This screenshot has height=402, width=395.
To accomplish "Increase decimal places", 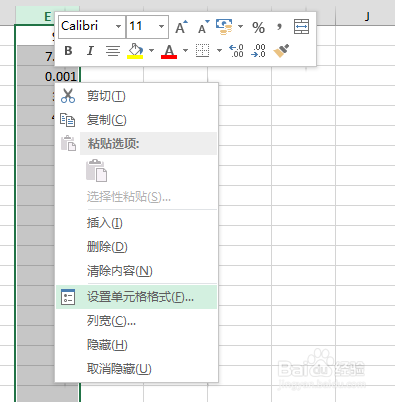I will click(236, 51).
